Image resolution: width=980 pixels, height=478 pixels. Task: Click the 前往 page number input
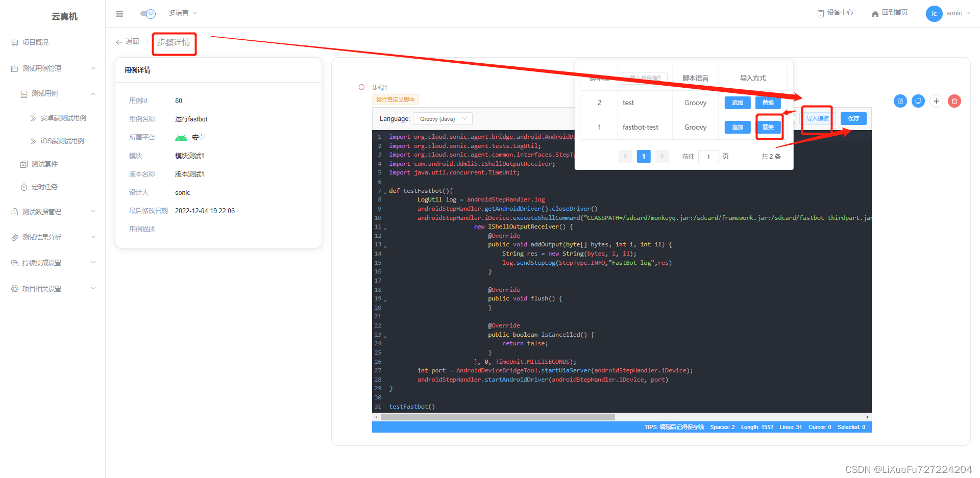pos(708,157)
